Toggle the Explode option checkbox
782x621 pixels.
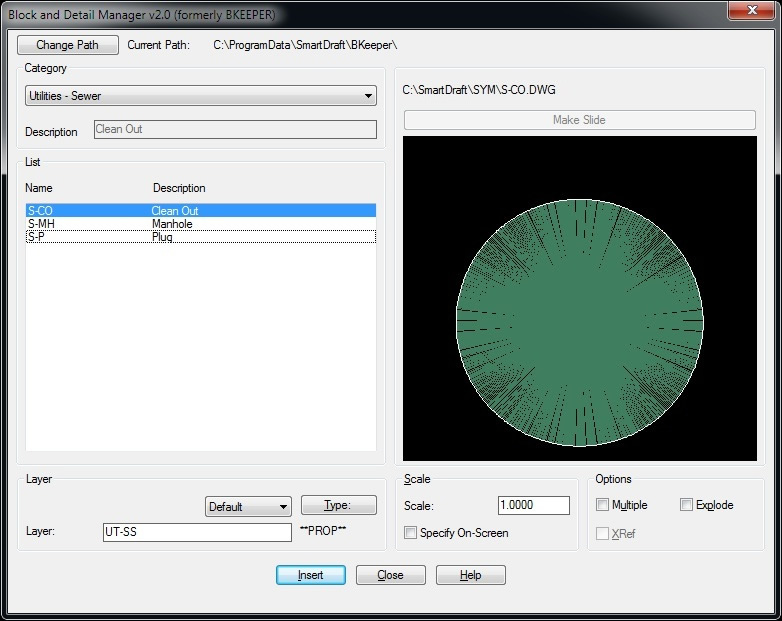pyautogui.click(x=686, y=505)
